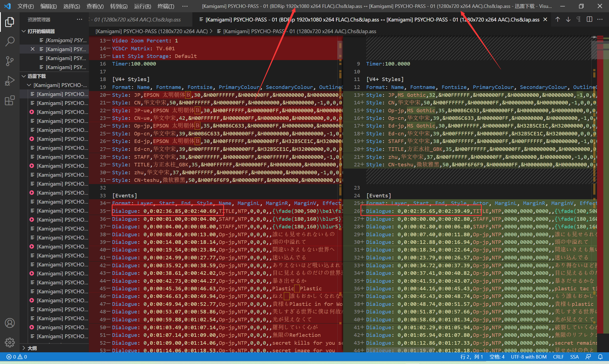Open explorer panel more actions ellipsis
Viewport: 609px width, 364px height.
[x=79, y=19]
